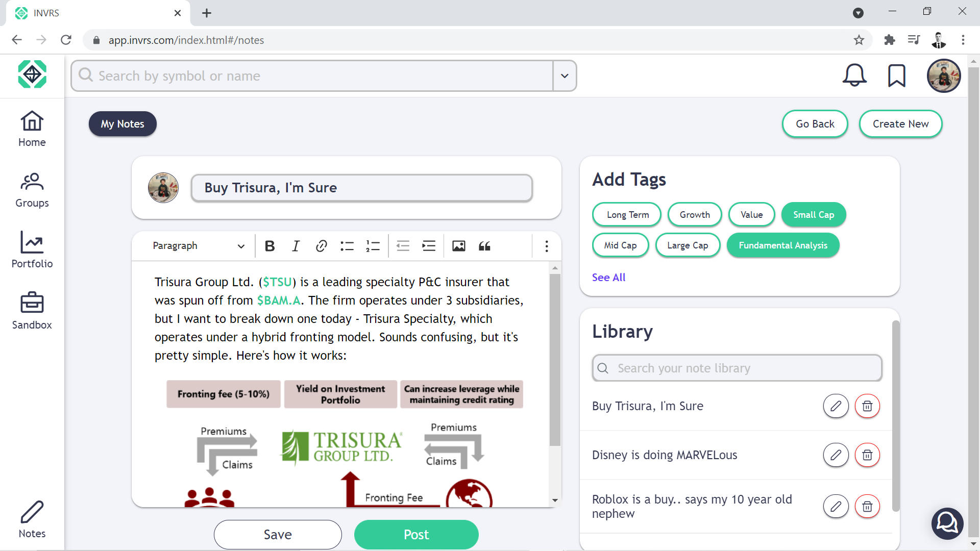Click the Go Back button

click(x=815, y=124)
